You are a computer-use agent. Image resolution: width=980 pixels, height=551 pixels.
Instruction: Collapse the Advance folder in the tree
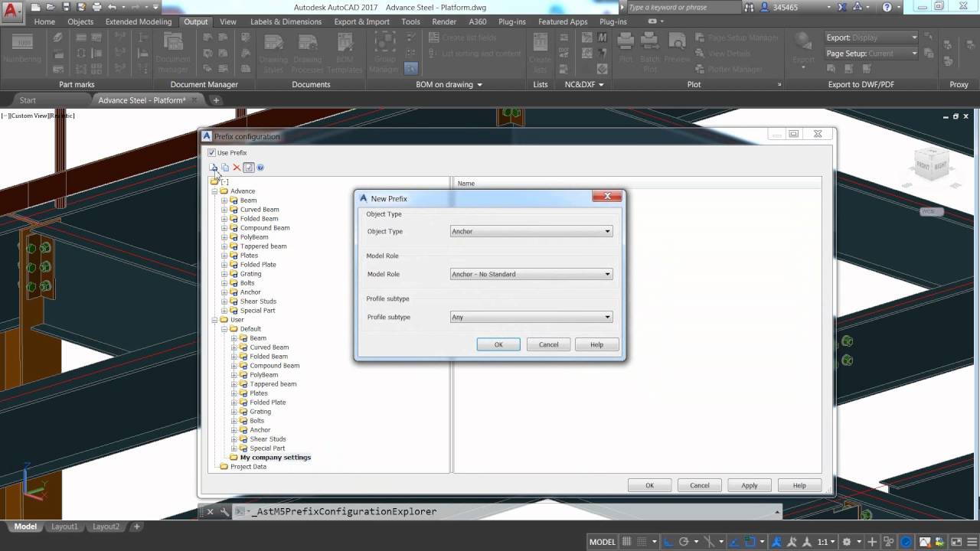click(215, 191)
